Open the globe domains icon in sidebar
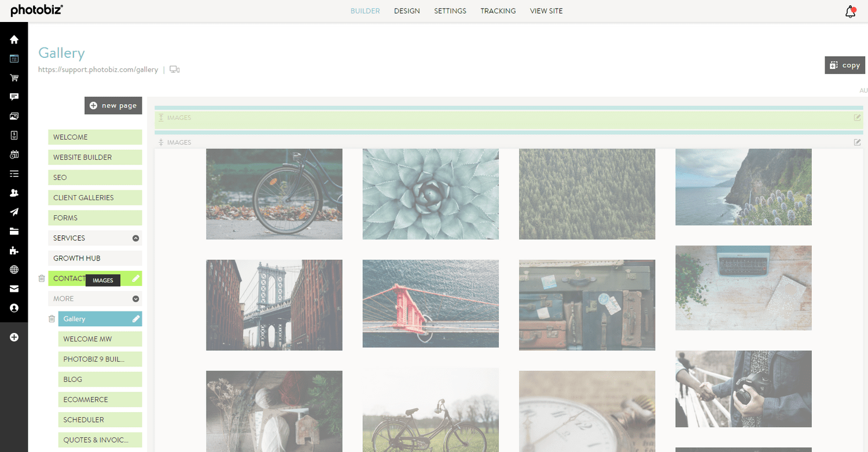868x452 pixels. 14,270
